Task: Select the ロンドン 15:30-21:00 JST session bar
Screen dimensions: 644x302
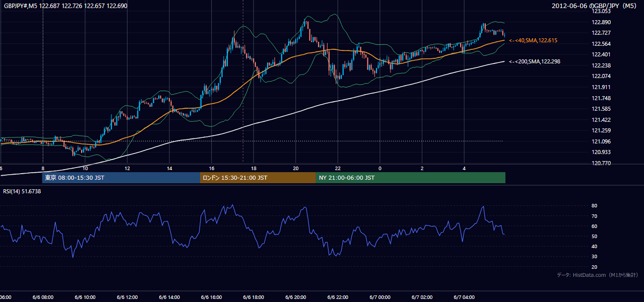Action: pyautogui.click(x=258, y=178)
